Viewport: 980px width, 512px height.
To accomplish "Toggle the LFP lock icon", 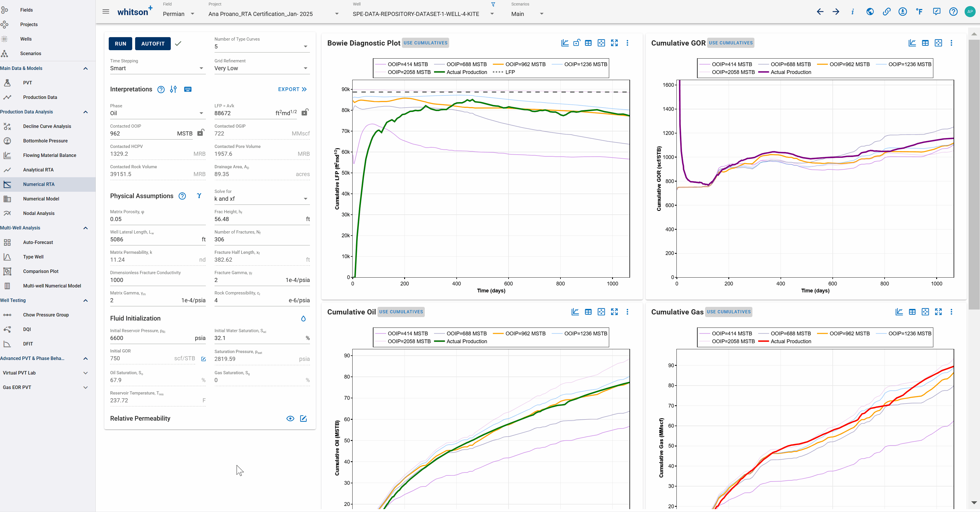I will pyautogui.click(x=305, y=112).
